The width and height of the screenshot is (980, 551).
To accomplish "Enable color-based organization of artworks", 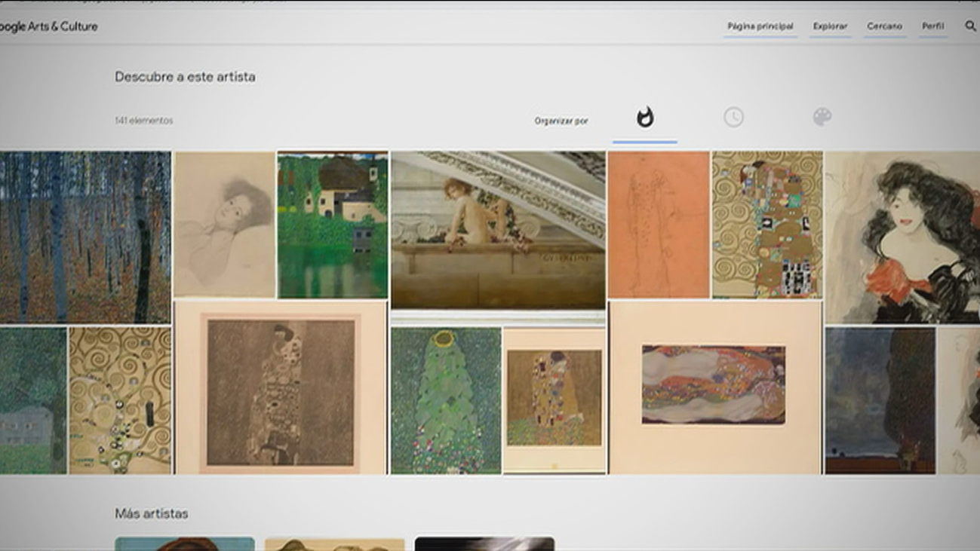I will point(822,118).
